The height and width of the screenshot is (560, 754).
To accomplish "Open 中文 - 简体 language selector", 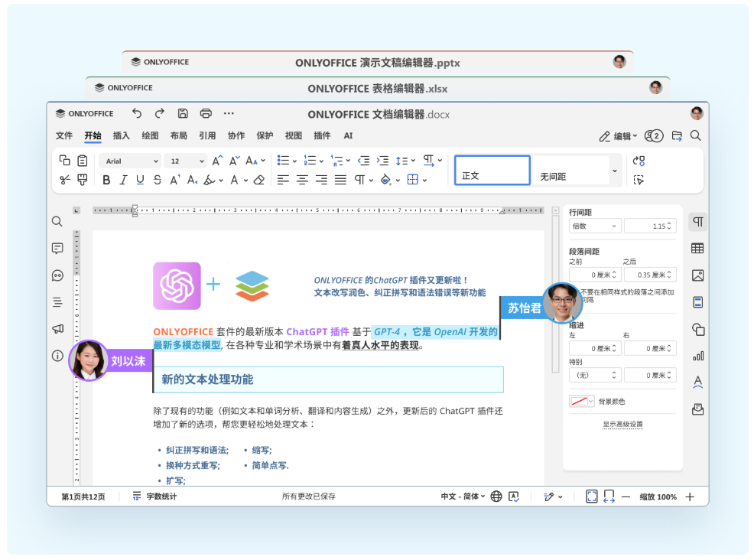I will [463, 496].
